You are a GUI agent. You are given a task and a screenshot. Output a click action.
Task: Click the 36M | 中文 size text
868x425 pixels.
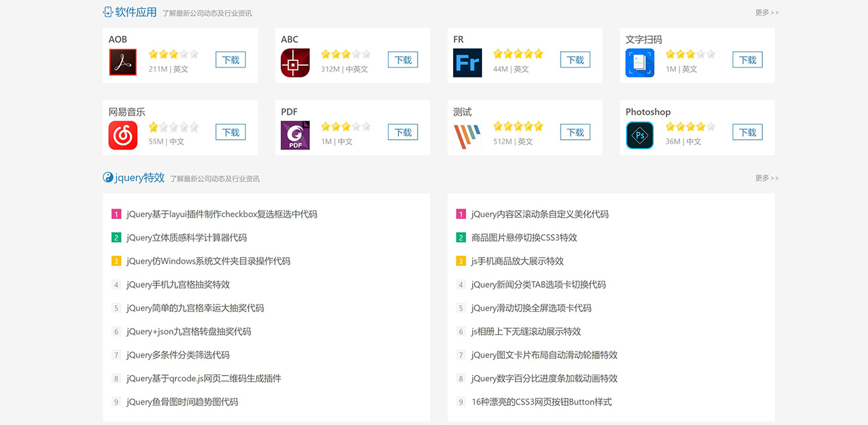(x=683, y=142)
